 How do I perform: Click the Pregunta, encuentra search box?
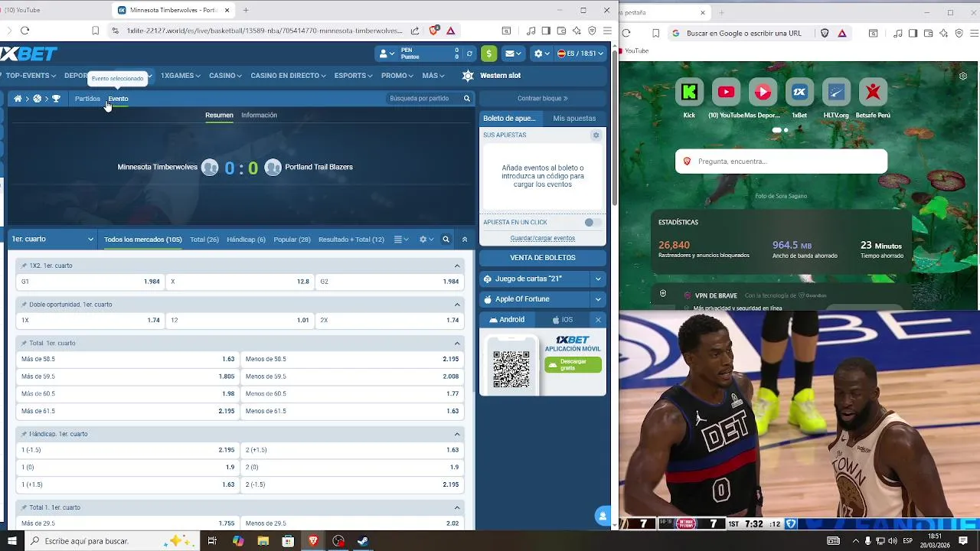(x=781, y=161)
